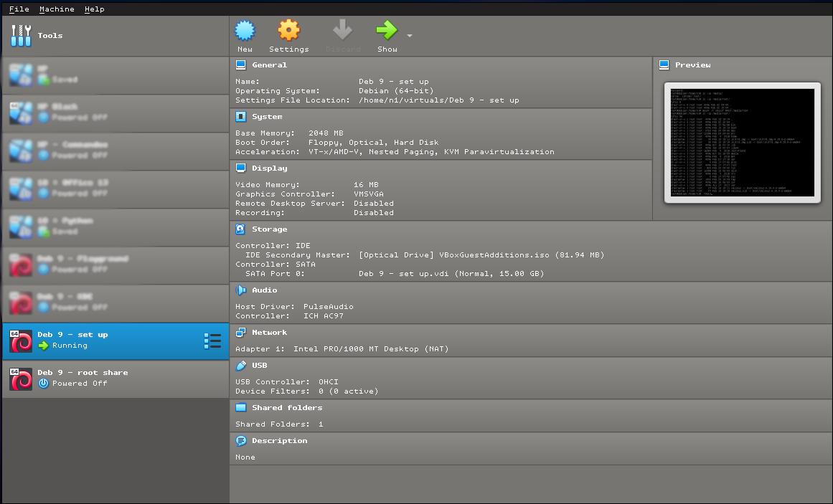Click the Debian swirl icon of Deb 9 - set up
The height and width of the screenshot is (504, 833).
click(22, 341)
